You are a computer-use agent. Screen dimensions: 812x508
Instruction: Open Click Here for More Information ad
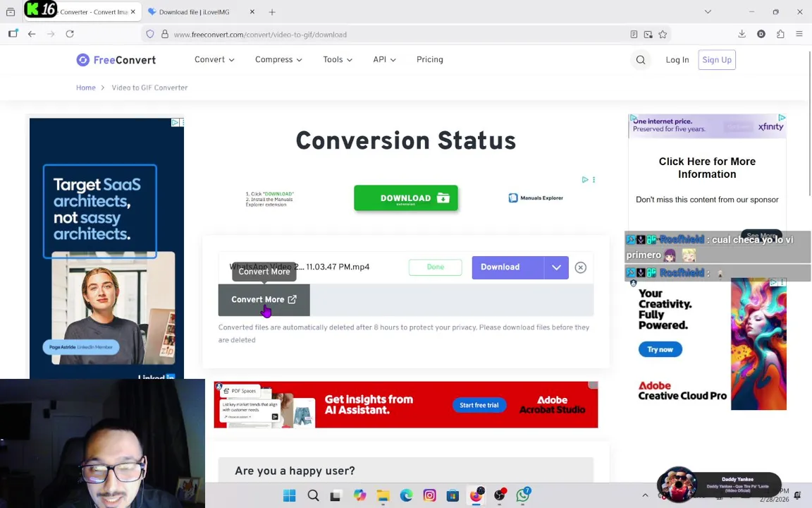(707, 168)
